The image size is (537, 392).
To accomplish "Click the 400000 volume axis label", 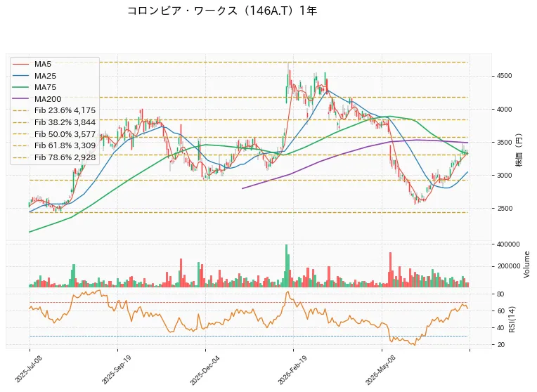I will click(508, 244).
